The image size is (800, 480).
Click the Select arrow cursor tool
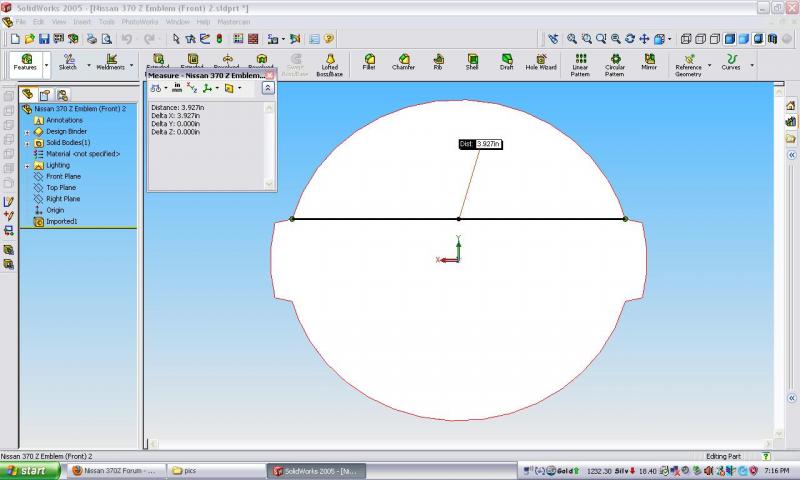pos(176,39)
